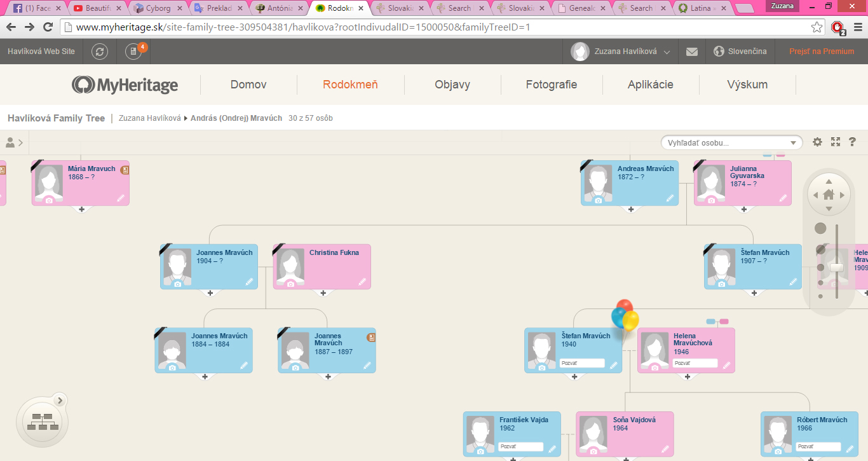This screenshot has width=868, height=461.
Task: Click the home button on navigation pad
Action: point(829,195)
